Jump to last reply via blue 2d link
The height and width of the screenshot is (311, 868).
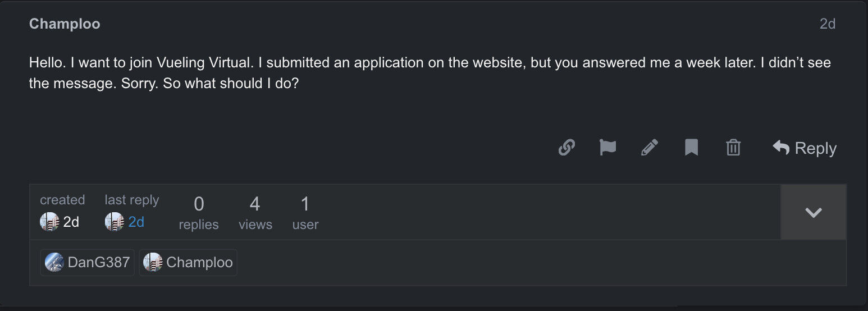coord(136,222)
